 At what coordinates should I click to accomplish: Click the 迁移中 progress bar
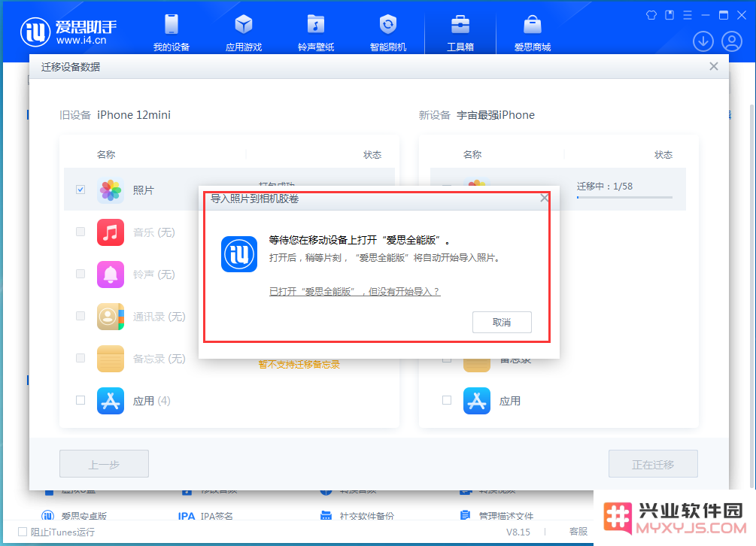[624, 198]
